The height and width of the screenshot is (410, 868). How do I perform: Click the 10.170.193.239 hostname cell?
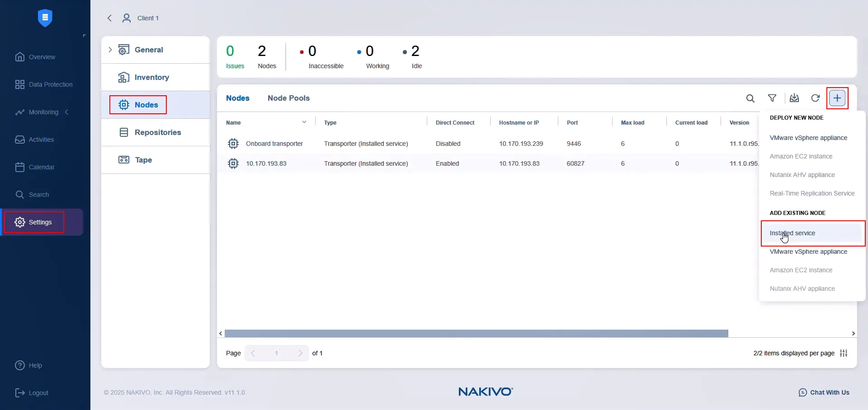521,144
